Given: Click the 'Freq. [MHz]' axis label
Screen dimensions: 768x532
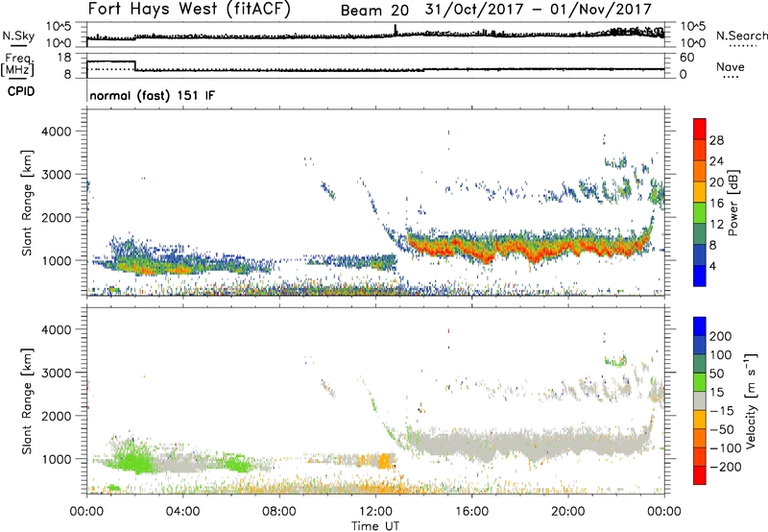Looking at the screenshot, I should click(17, 65).
